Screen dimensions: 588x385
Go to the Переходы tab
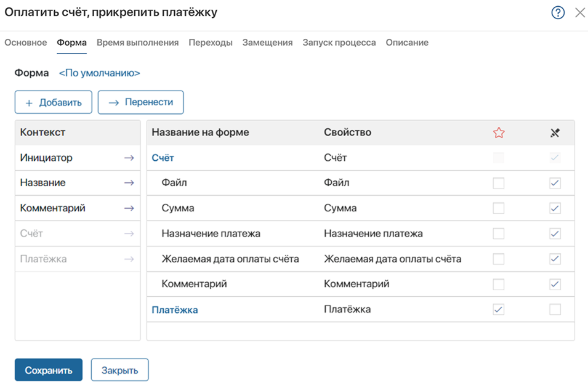click(x=211, y=43)
